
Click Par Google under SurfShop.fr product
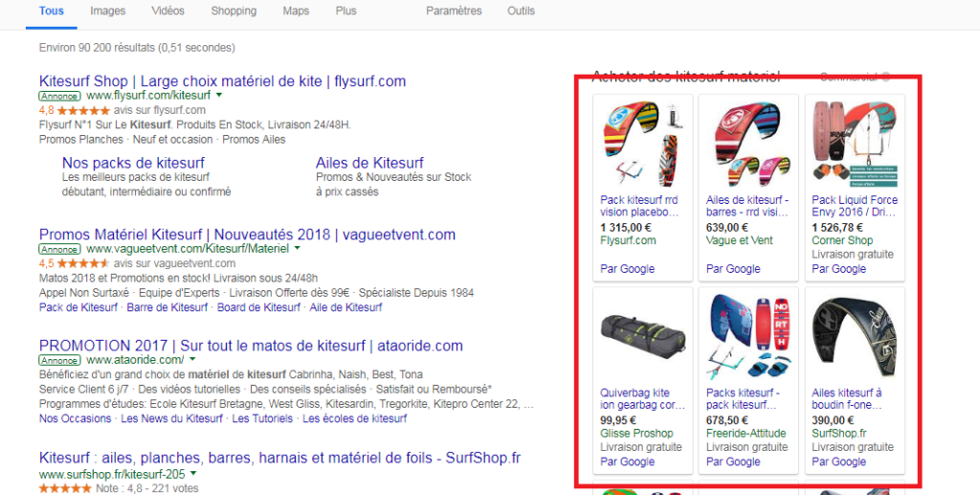pyautogui.click(x=838, y=461)
